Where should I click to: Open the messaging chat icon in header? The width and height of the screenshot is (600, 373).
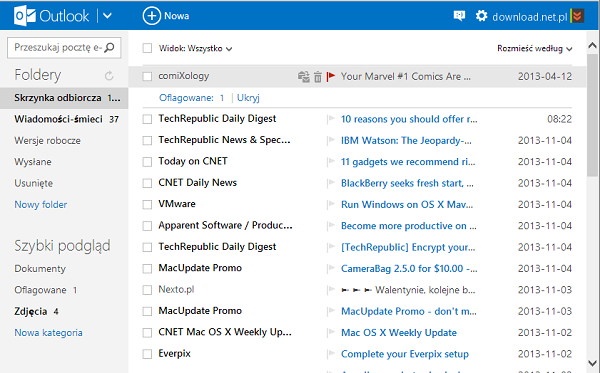coord(459,16)
